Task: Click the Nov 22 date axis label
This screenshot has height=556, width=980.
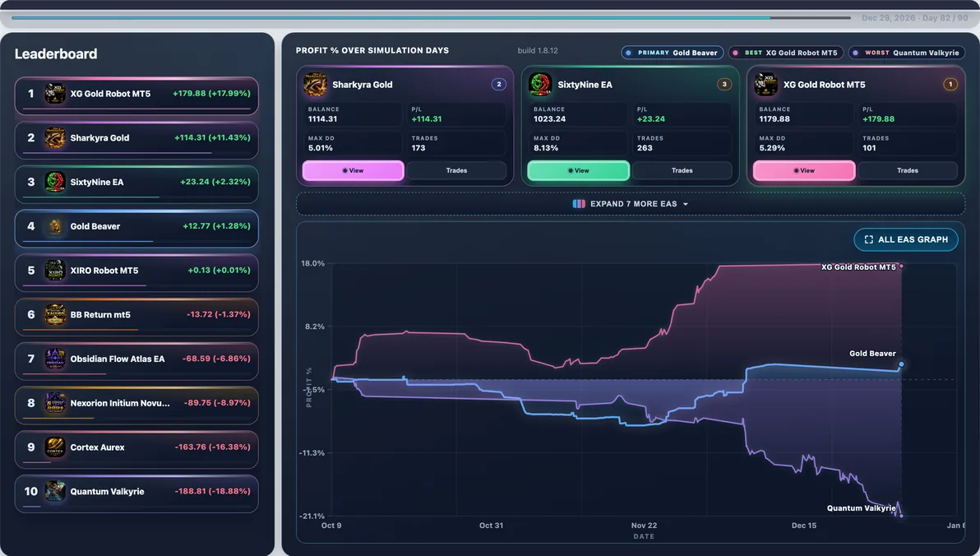Action: point(644,526)
